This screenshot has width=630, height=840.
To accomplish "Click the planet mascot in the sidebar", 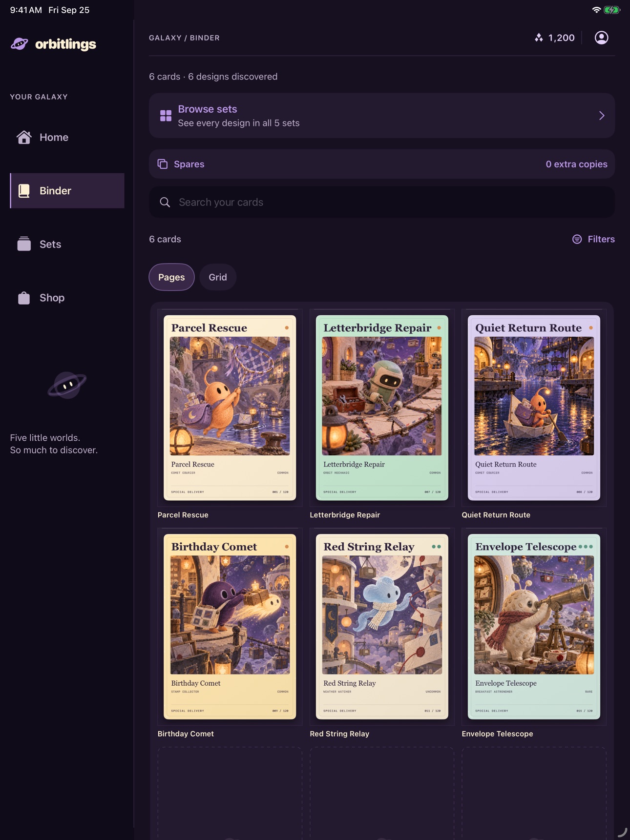I will coord(67,385).
